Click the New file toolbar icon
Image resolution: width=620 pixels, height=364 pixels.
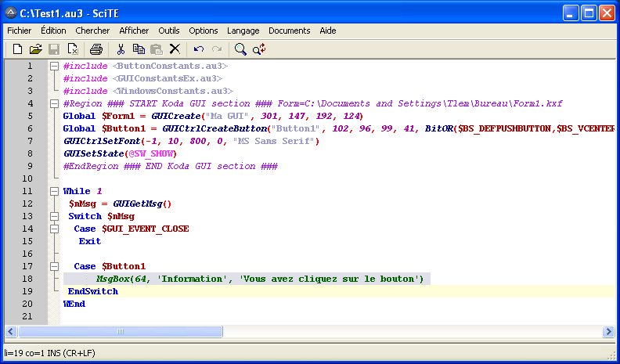pos(17,49)
